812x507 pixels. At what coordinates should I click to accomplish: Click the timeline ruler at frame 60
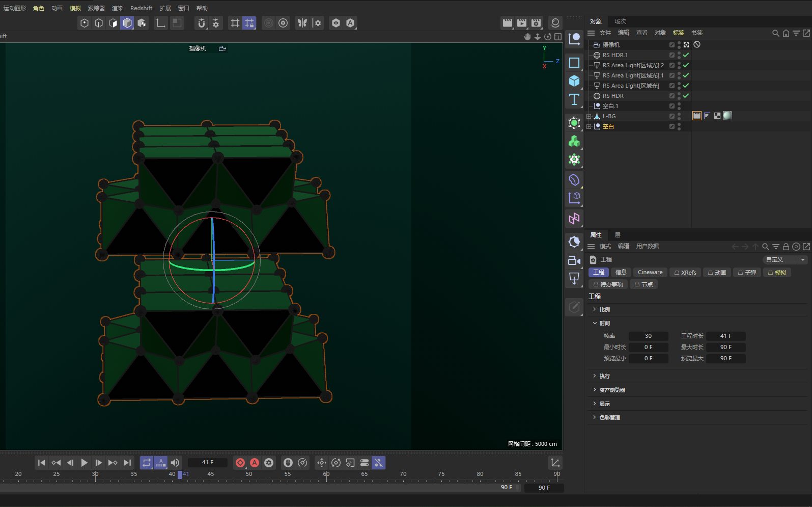click(326, 475)
